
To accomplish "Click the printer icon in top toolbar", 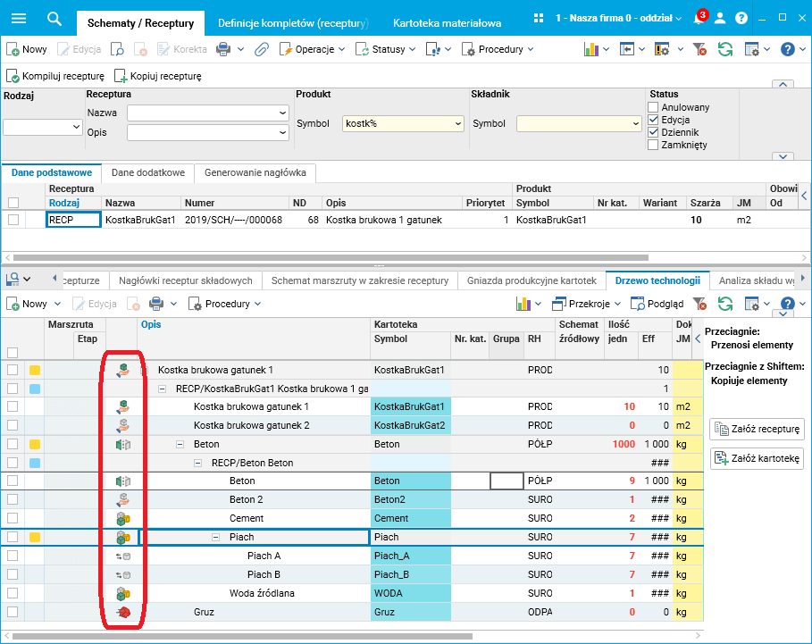I will (223, 49).
